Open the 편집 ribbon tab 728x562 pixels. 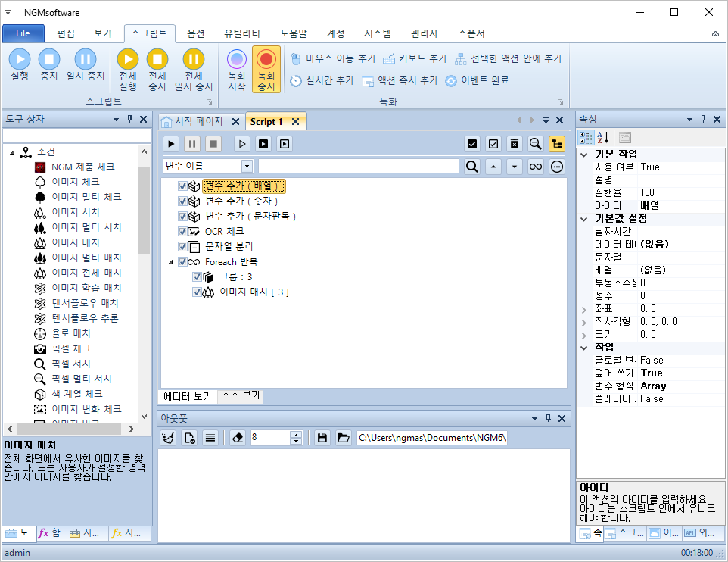[x=66, y=33]
